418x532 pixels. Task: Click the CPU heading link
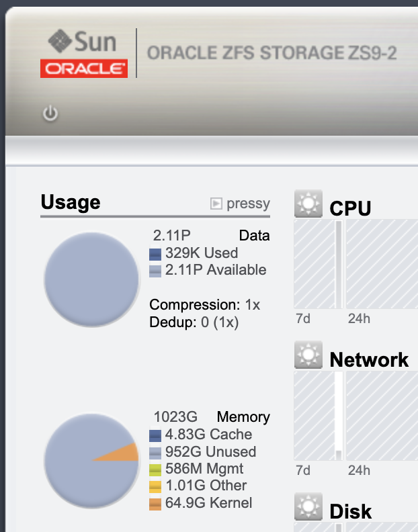click(x=350, y=208)
